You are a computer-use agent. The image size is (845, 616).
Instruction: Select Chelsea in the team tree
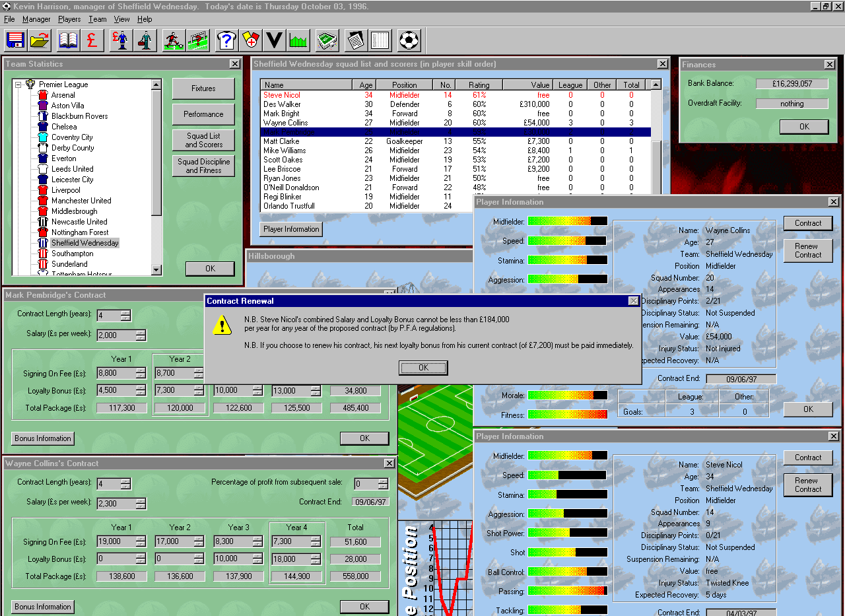pos(64,127)
